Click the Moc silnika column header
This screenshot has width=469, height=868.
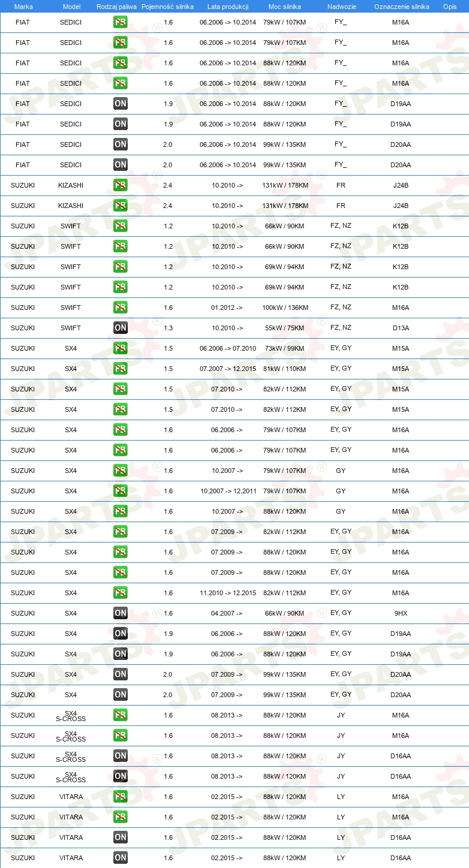tap(285, 7)
